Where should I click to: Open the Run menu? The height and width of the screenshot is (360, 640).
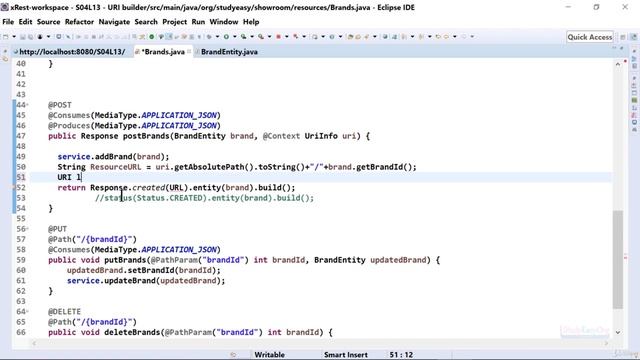click(198, 22)
